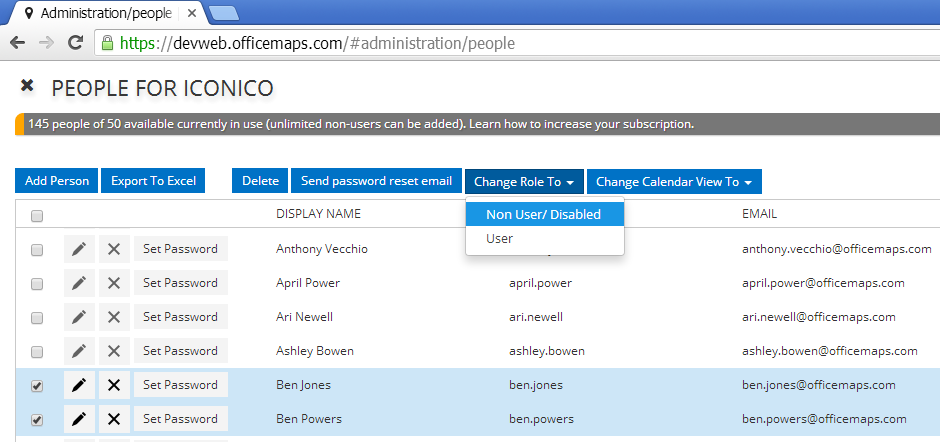Set Password for Ben Jones
Screen dimensions: 940x442
tap(180, 385)
